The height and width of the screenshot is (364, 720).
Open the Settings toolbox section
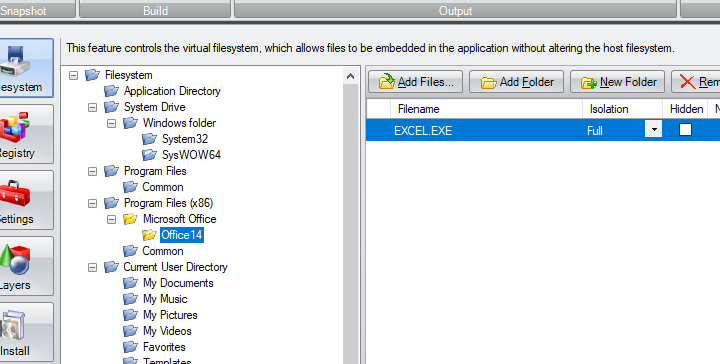(26, 200)
